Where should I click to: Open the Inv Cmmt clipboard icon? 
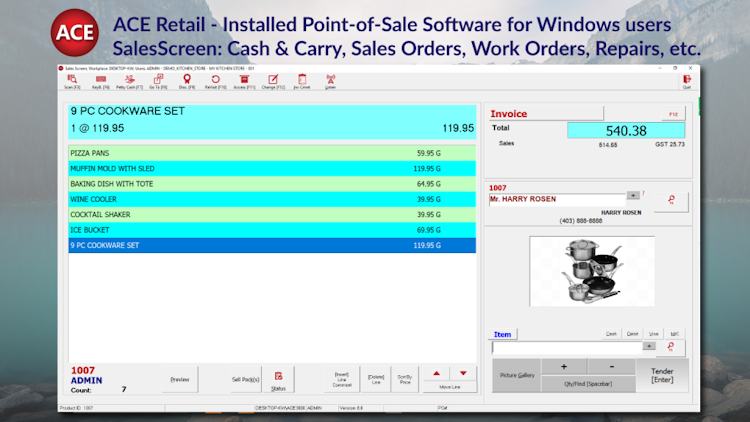tap(302, 82)
